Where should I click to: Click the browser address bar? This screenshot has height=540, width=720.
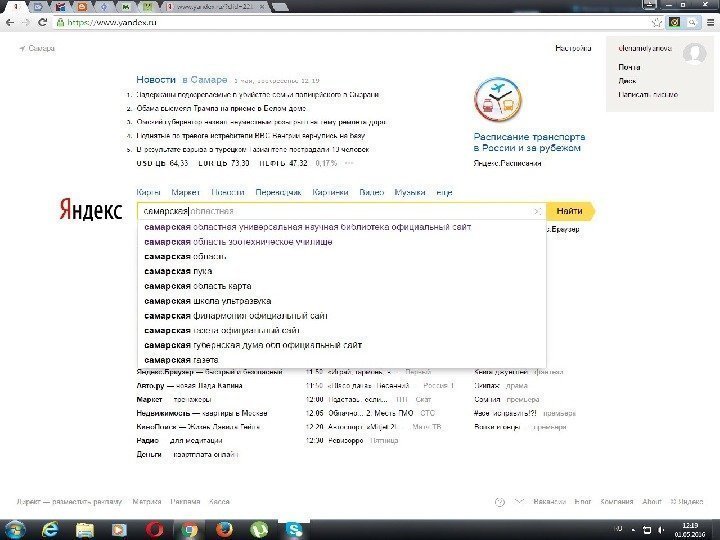pyautogui.click(x=351, y=22)
